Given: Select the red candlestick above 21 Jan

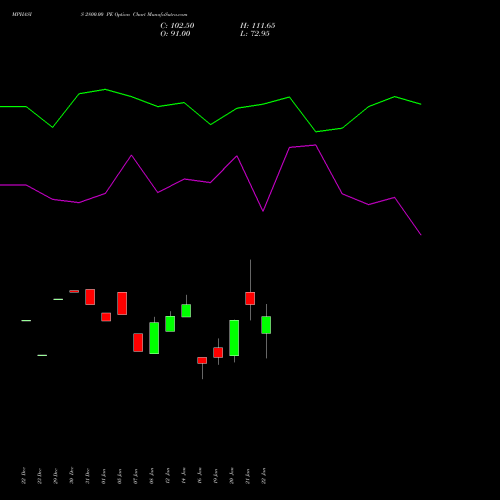Looking at the screenshot, I should pyautogui.click(x=250, y=298).
